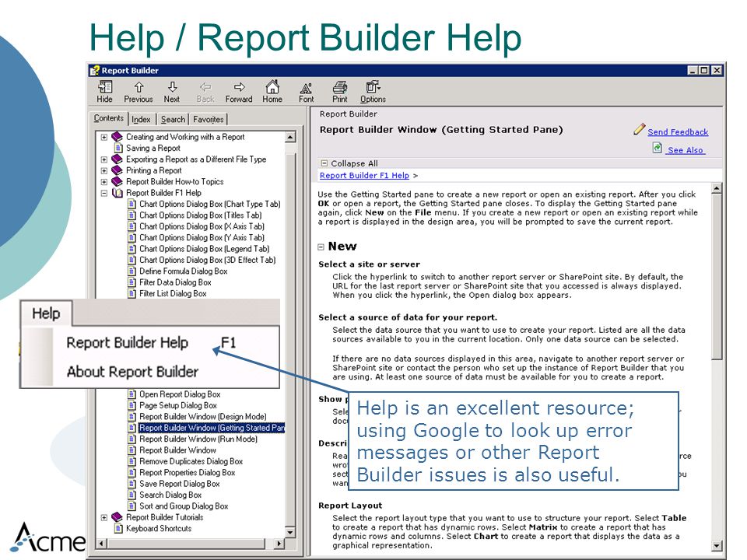The height and width of the screenshot is (560, 747).
Task: Open the Help menu
Action: point(46,313)
